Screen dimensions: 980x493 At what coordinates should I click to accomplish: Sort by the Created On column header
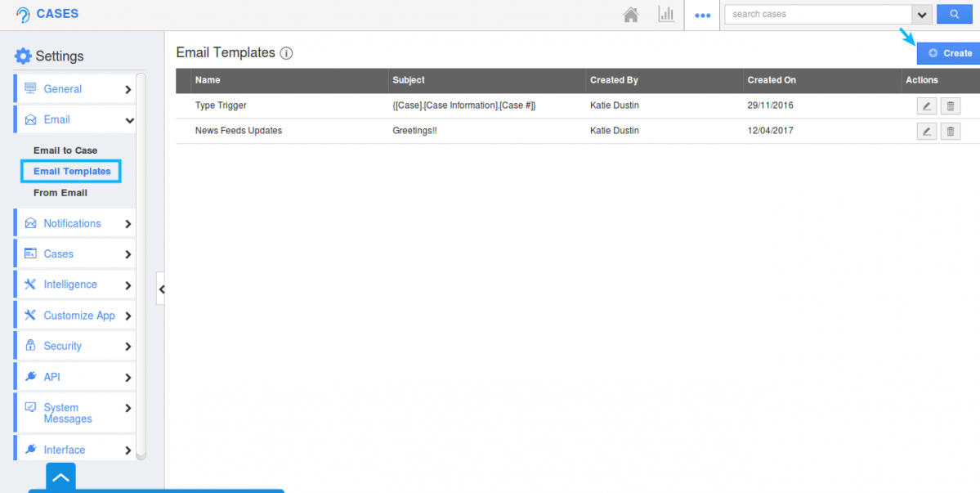point(772,80)
